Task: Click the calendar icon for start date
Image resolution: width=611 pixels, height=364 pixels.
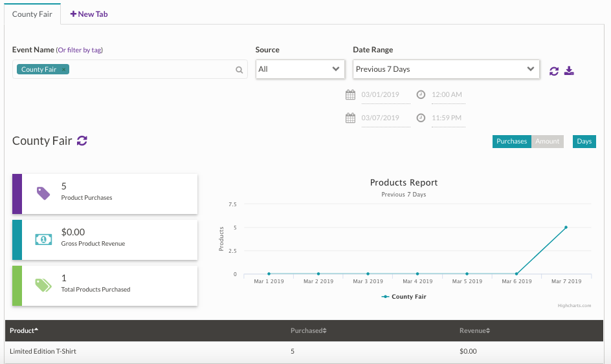Action: pos(350,94)
